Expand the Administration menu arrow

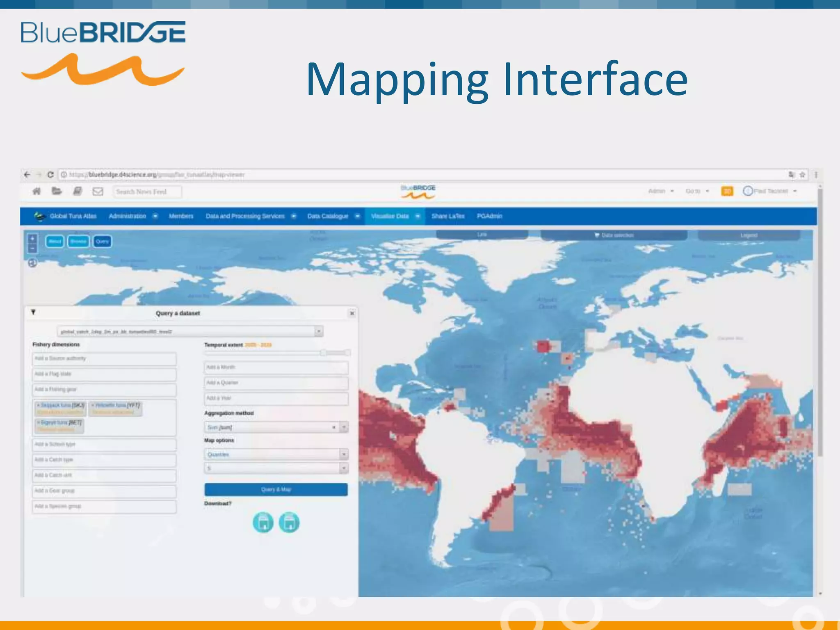155,216
